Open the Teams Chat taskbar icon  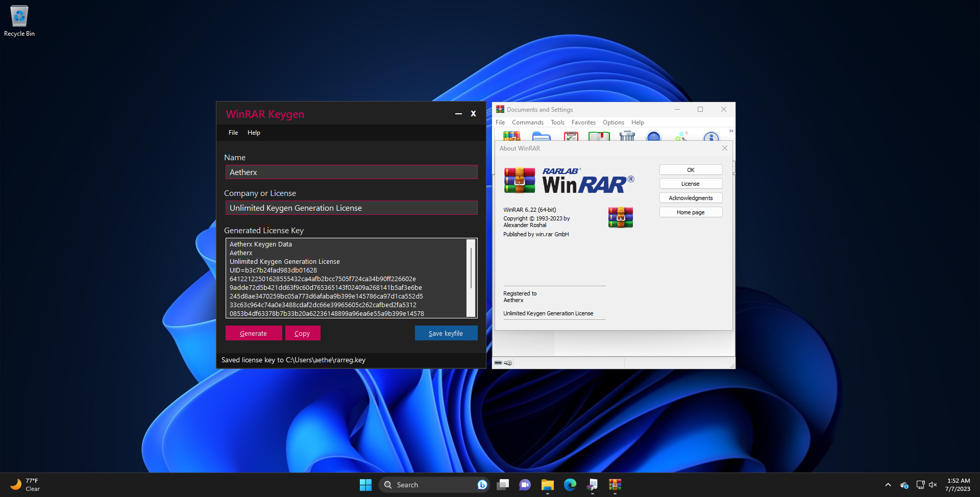[x=525, y=485]
